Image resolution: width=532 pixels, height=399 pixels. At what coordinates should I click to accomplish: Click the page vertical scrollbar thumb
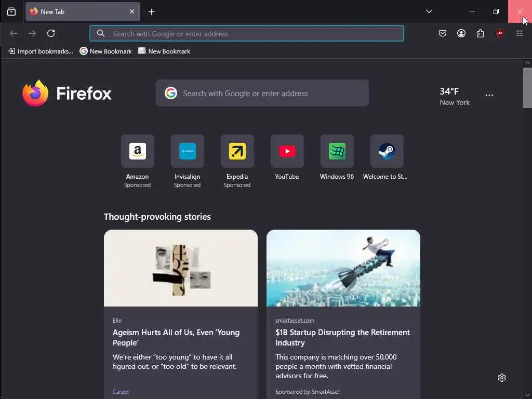click(x=527, y=88)
